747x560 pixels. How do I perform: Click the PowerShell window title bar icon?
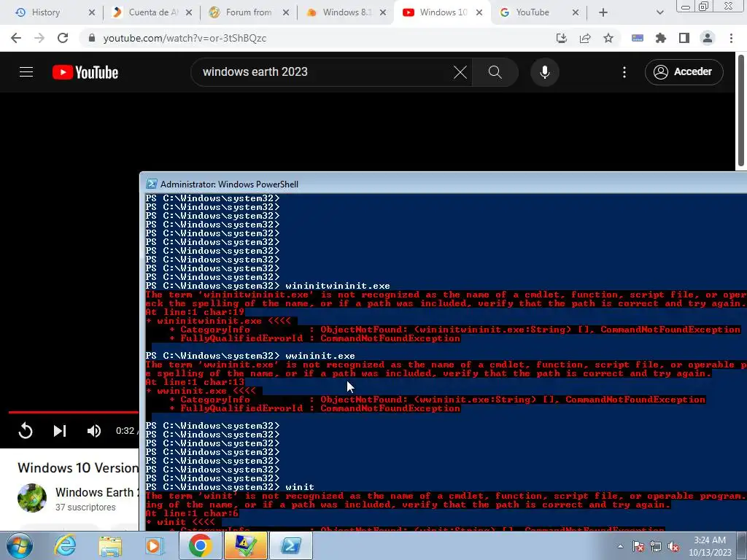click(152, 184)
